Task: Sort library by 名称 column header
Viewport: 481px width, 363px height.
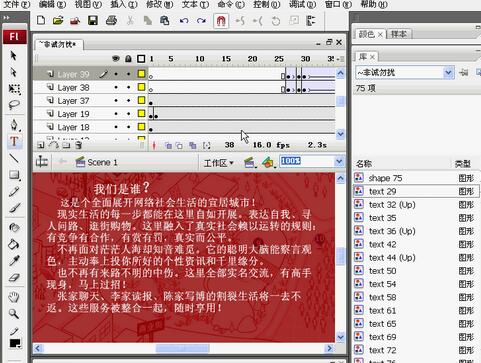Action: [364, 164]
